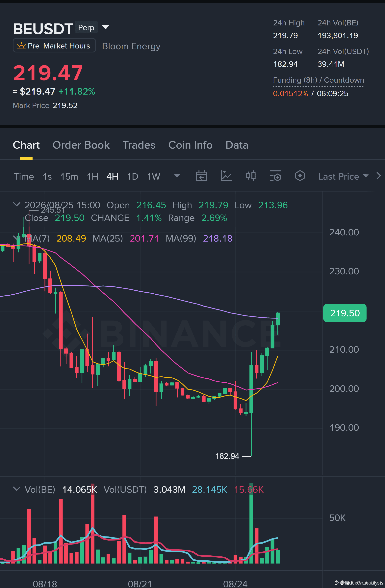Click the 24h Low value 182.94
Image resolution: width=385 pixels, height=588 pixels.
point(285,64)
